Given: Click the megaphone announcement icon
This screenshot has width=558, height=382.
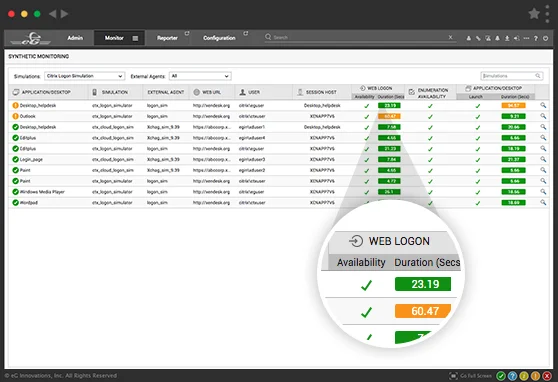Looking at the screenshot, I should click(x=517, y=38).
